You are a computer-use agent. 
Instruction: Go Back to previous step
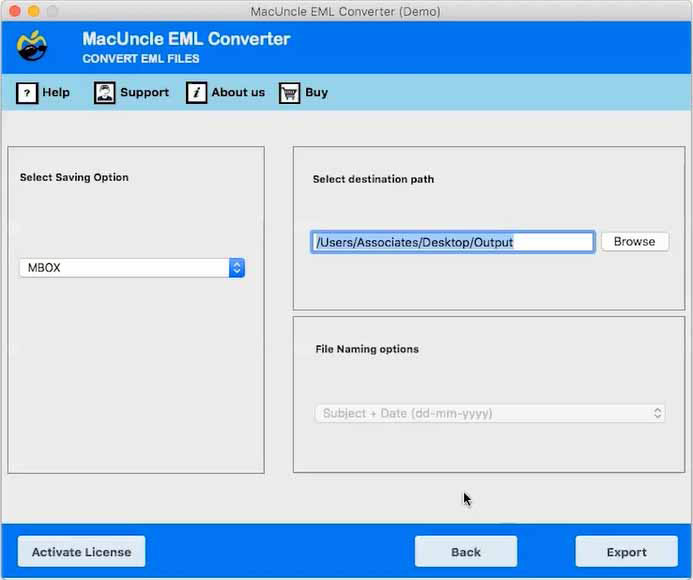tap(466, 552)
